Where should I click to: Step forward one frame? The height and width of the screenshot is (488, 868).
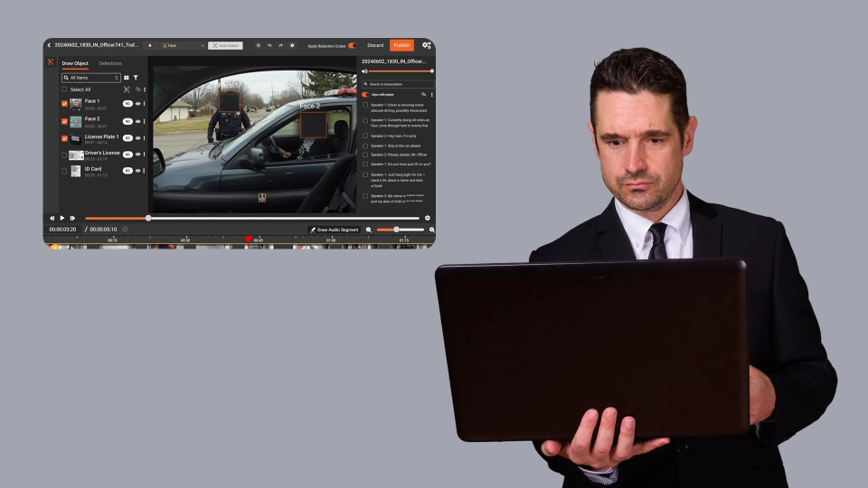coord(72,218)
